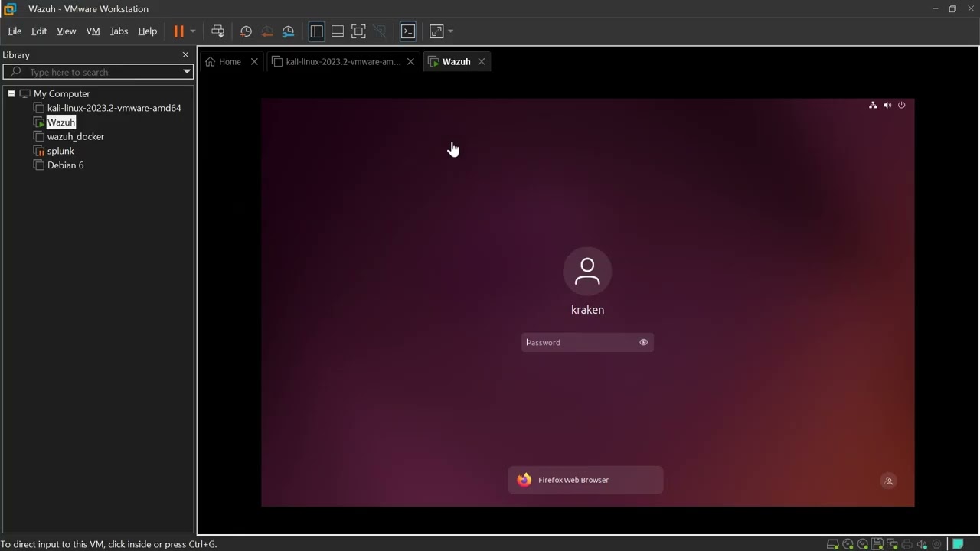Click the kraken user avatar

point(587,271)
